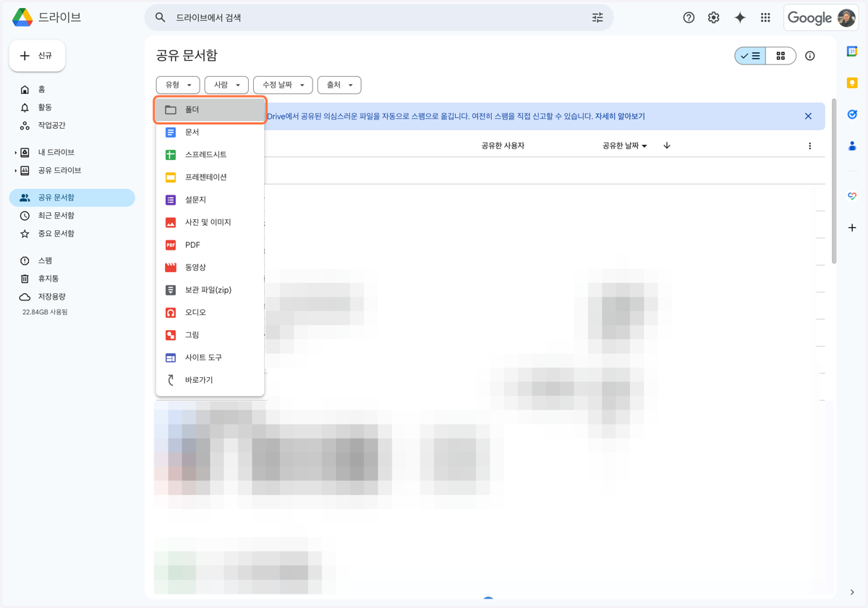Open the 공유한 날짜 sort dropdown
Image resolution: width=868 pixels, height=608 pixels.
pyautogui.click(x=625, y=145)
